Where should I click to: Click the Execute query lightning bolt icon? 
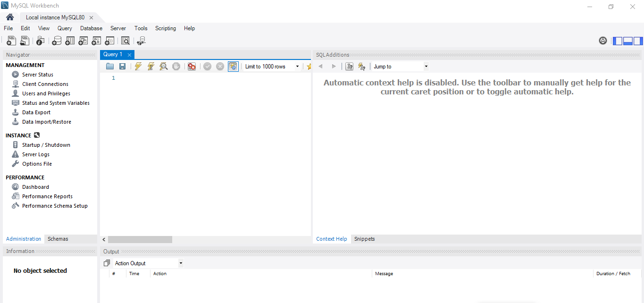pyautogui.click(x=138, y=67)
